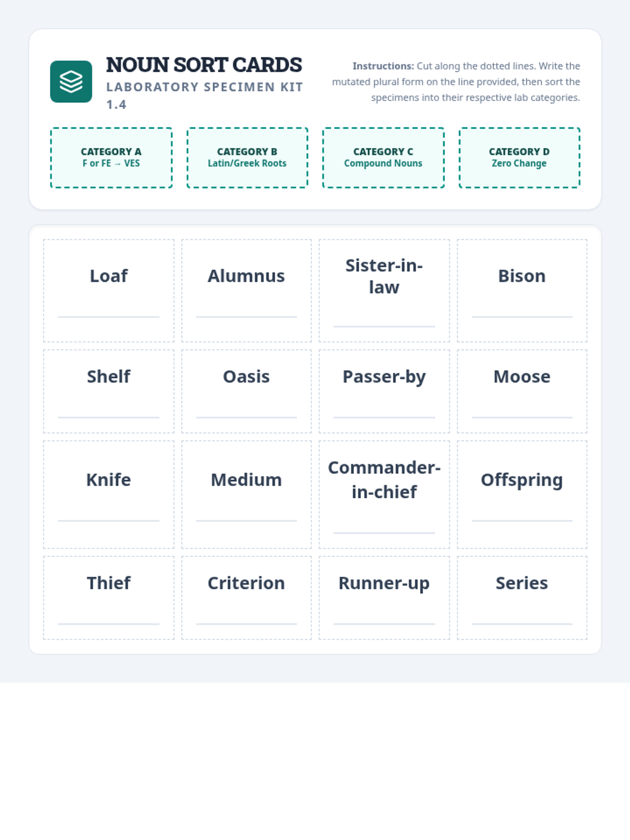This screenshot has height=840, width=630.
Task: Pick the Commander-in-chief card
Action: pos(384,495)
